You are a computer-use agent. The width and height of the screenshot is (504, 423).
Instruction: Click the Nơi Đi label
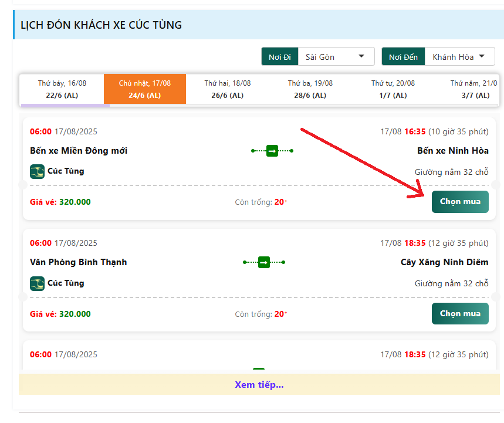[280, 57]
